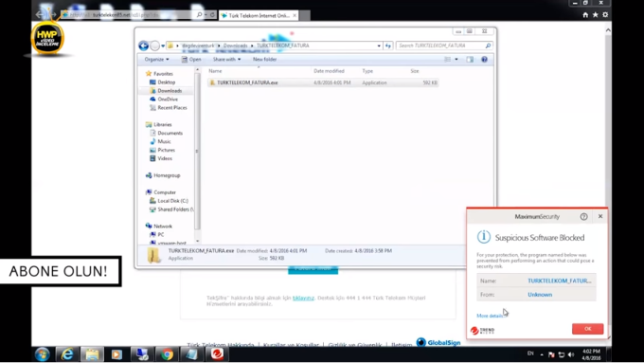644x363 pixels.
Task: Click the search magnifier in Explorer
Action: 488,45
